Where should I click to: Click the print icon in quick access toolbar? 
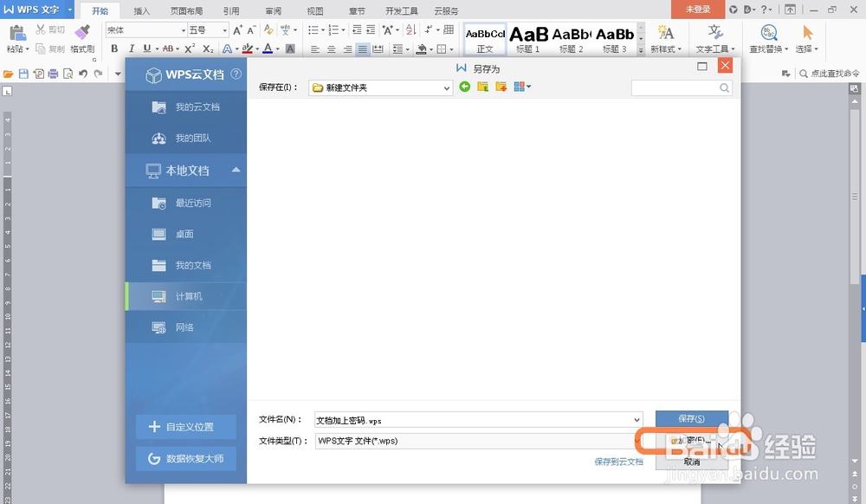[x=53, y=74]
